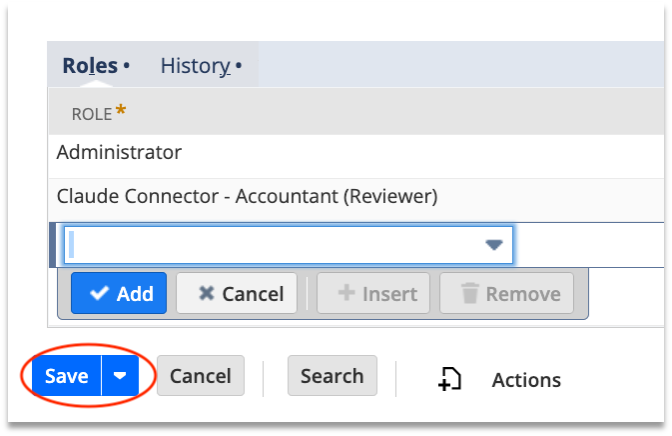The height and width of the screenshot is (436, 672).
Task: Click the X icon on sublist Cancel
Action: (206, 293)
